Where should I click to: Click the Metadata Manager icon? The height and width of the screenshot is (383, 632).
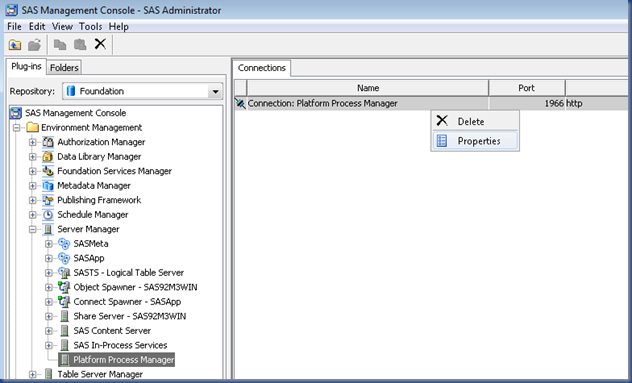[48, 185]
